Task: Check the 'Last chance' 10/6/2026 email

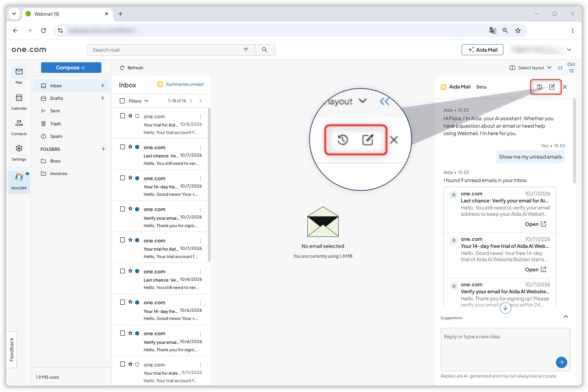Action: tap(123, 271)
